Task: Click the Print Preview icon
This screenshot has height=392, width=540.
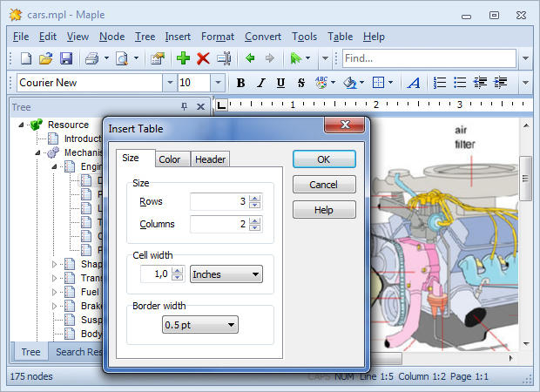Action: 122,58
